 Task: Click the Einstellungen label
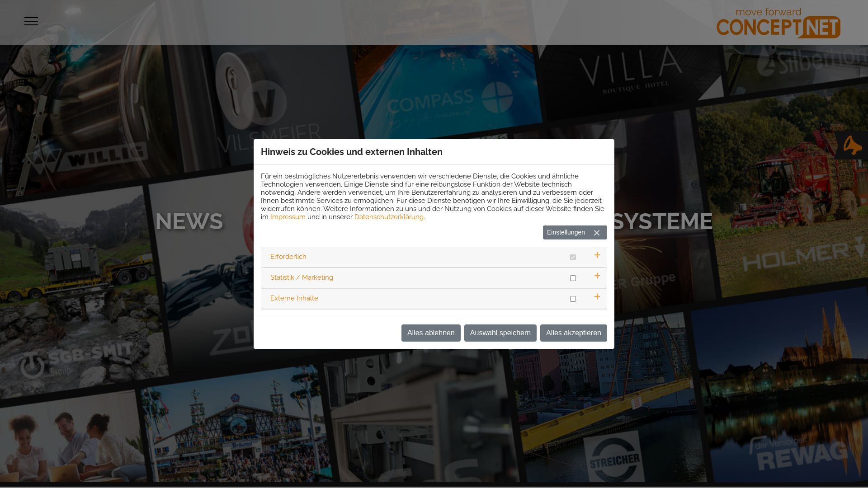(566, 232)
